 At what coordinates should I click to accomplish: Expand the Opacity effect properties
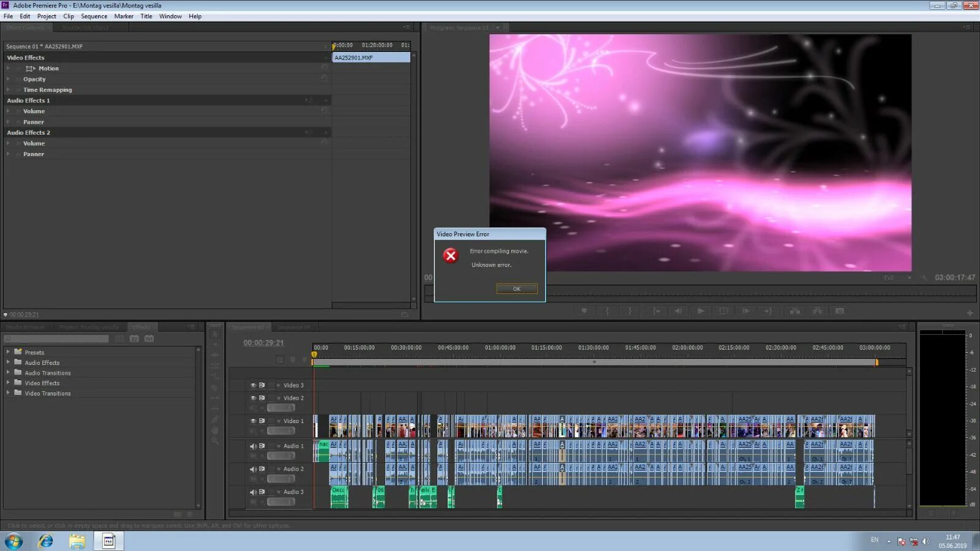point(8,79)
